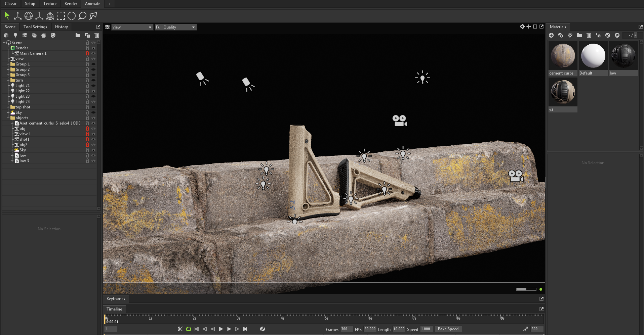The image size is (644, 335).
Task: Add a new light via the bulb icon
Action: tap(15, 35)
